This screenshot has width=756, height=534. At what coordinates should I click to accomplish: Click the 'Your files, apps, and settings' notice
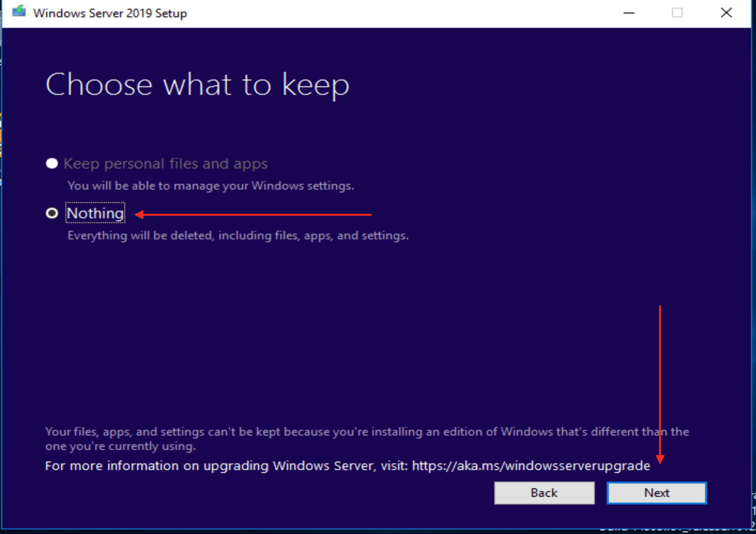point(367,439)
